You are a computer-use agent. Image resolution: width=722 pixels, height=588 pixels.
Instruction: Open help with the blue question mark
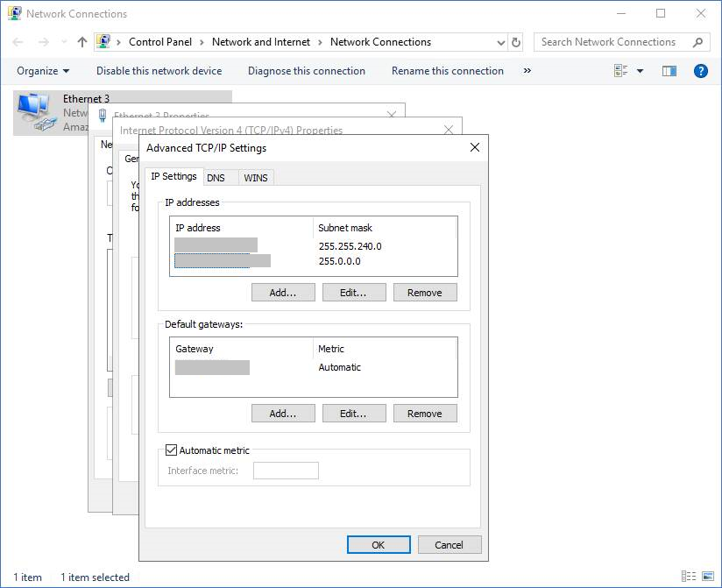(x=700, y=71)
